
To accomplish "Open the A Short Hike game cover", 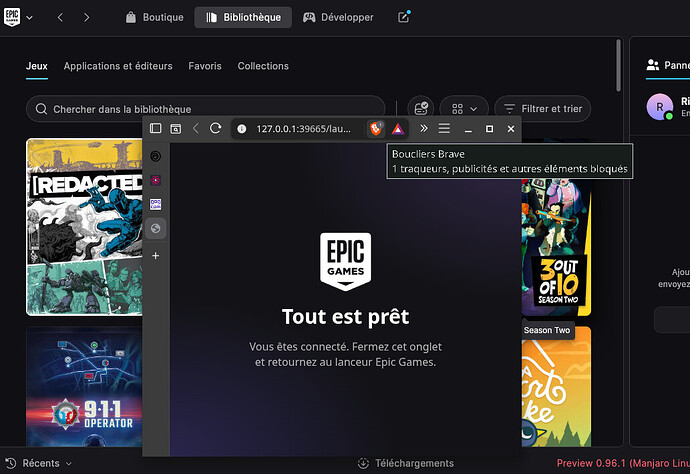I will point(556,386).
